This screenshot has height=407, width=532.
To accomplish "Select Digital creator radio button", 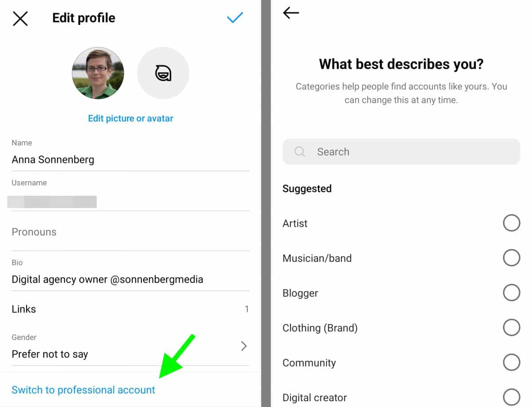I will coord(511,397).
